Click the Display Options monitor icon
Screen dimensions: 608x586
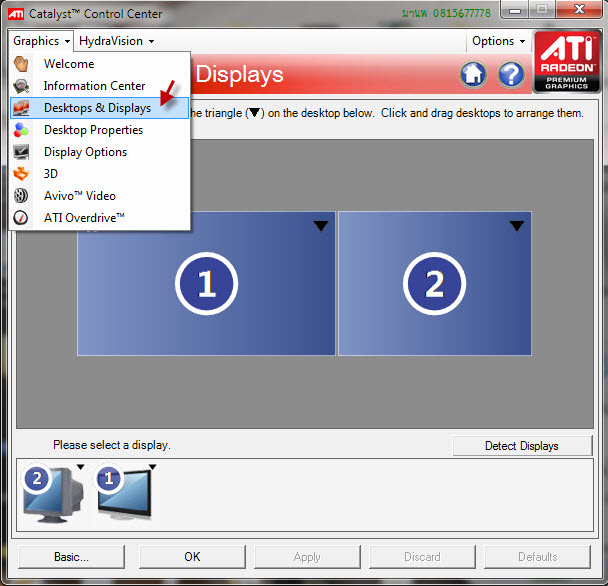(x=21, y=152)
